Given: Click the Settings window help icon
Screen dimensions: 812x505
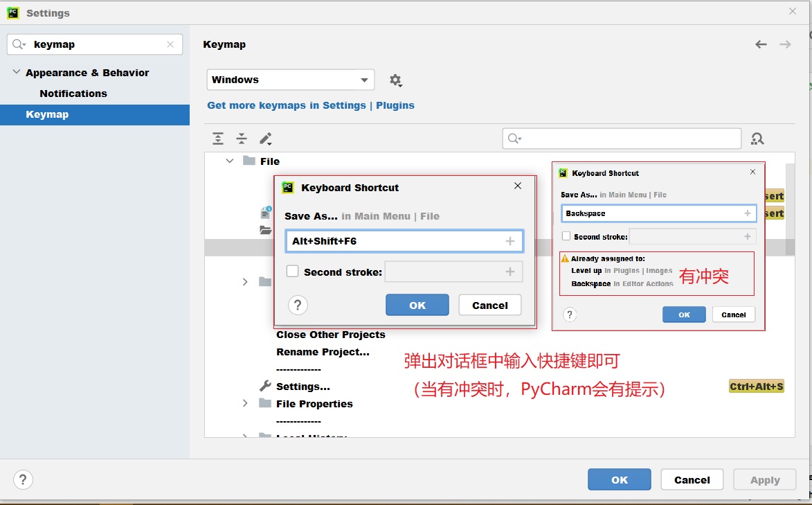Looking at the screenshot, I should pyautogui.click(x=23, y=479).
